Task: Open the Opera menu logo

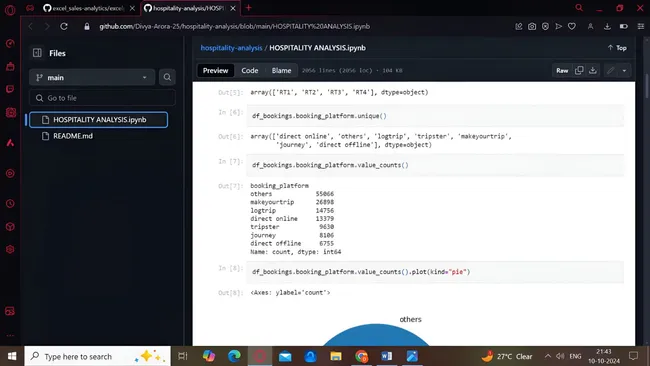Action: point(10,9)
